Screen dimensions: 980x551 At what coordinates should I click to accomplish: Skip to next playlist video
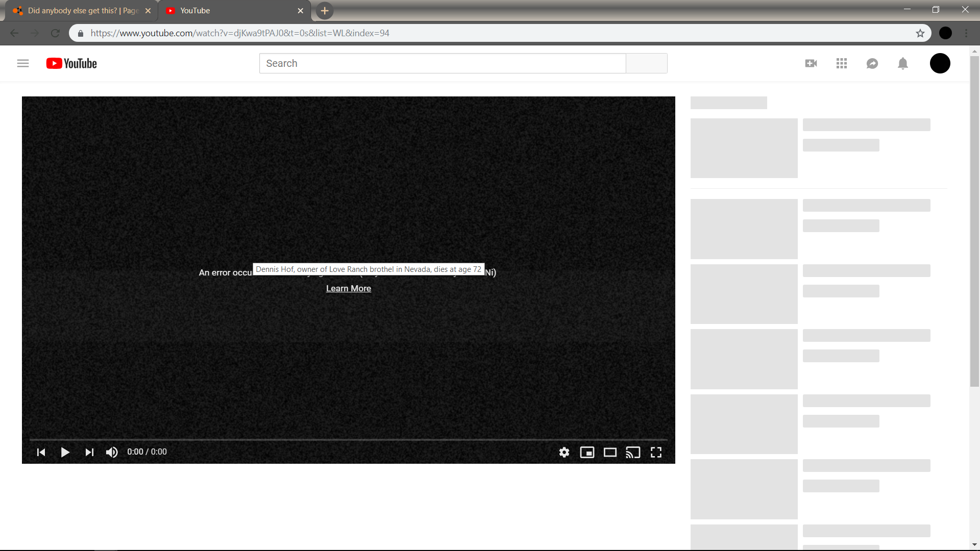click(89, 453)
